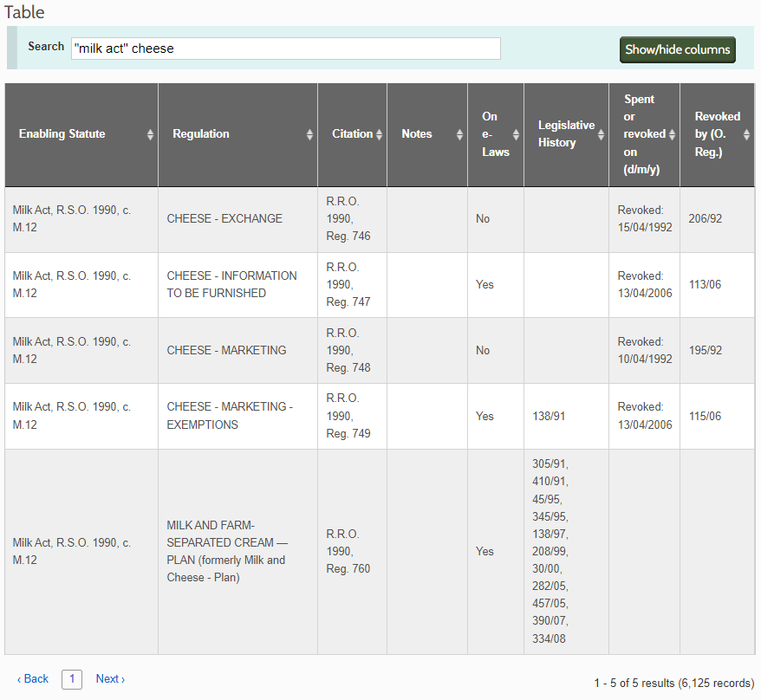The image size is (761, 700).
Task: Sort the Citation column by its sort icon
Action: point(379,134)
